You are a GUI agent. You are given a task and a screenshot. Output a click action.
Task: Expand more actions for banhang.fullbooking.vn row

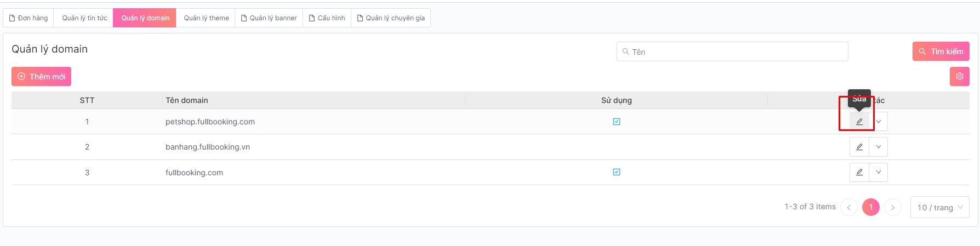click(879, 147)
